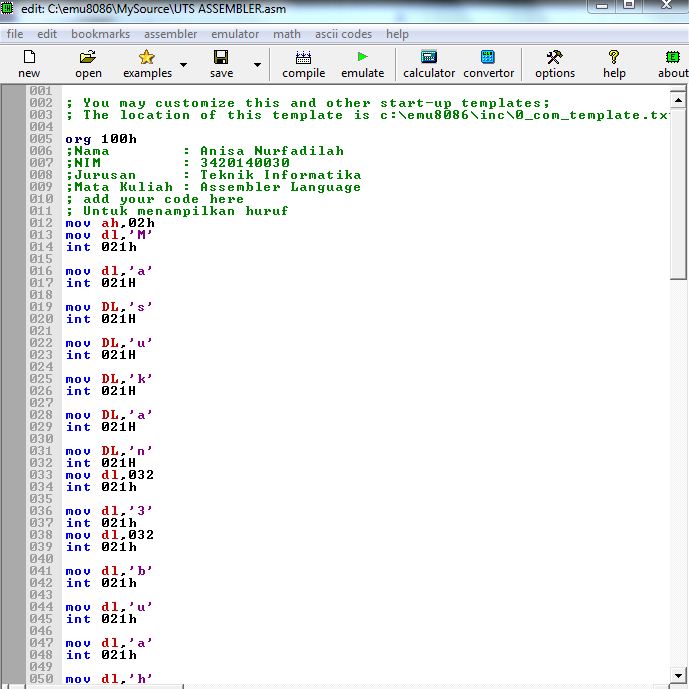Open the convertor tool
Viewport: 689px width, 689px height.
488,57
